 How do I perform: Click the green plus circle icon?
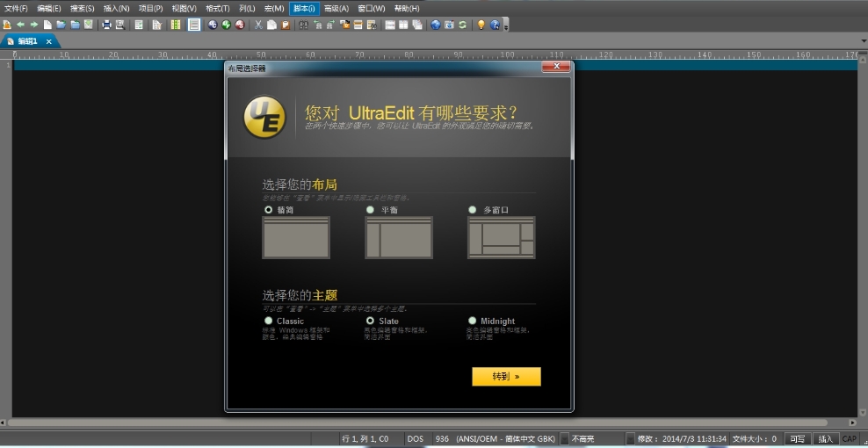[227, 25]
